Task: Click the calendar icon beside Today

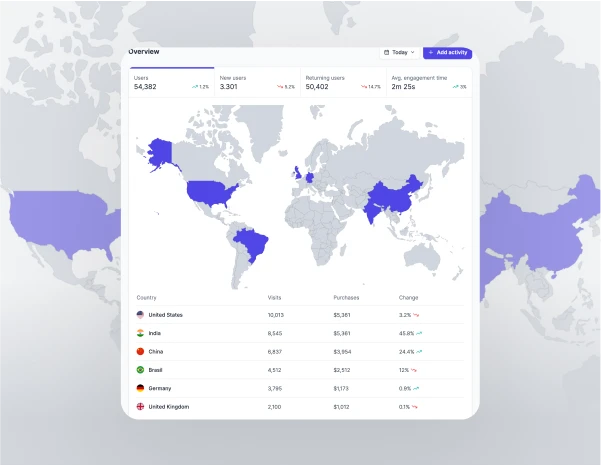Action: click(387, 52)
